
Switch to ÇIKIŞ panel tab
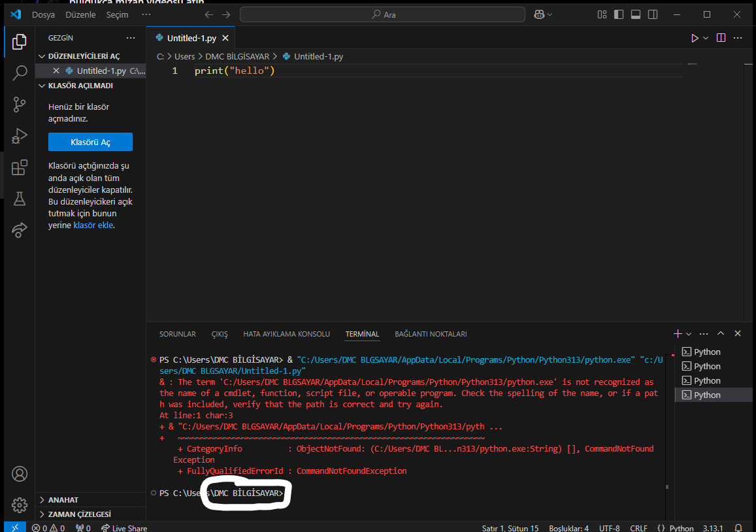coord(220,334)
